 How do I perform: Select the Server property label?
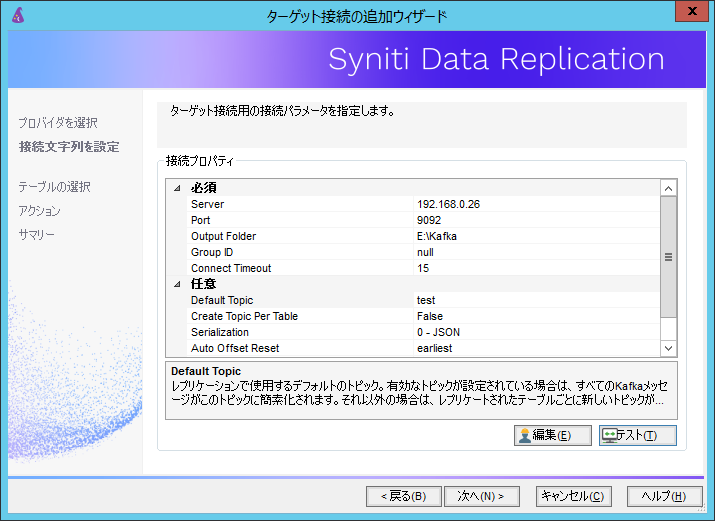pyautogui.click(x=207, y=204)
